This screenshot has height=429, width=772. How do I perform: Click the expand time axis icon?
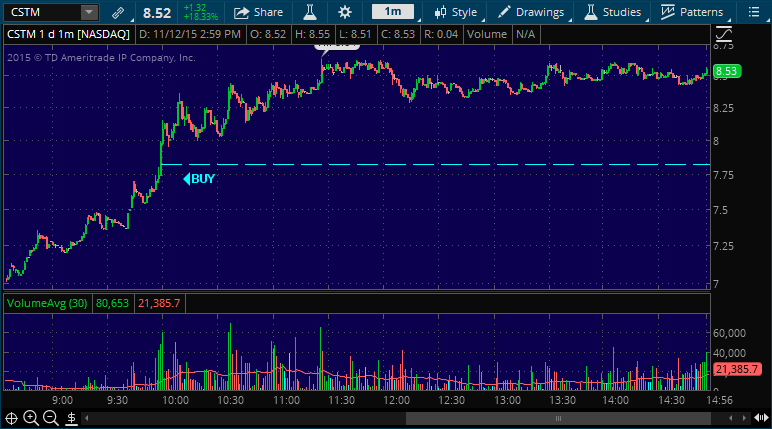click(x=762, y=418)
